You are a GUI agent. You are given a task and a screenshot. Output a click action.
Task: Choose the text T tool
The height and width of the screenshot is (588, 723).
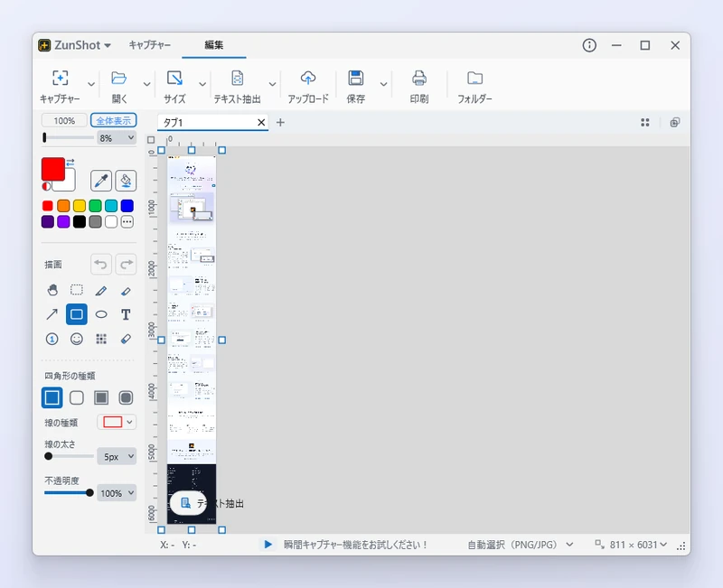(x=126, y=314)
